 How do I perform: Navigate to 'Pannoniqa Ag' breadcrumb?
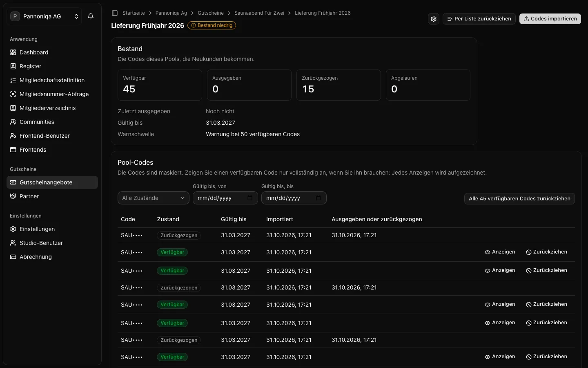tap(171, 13)
